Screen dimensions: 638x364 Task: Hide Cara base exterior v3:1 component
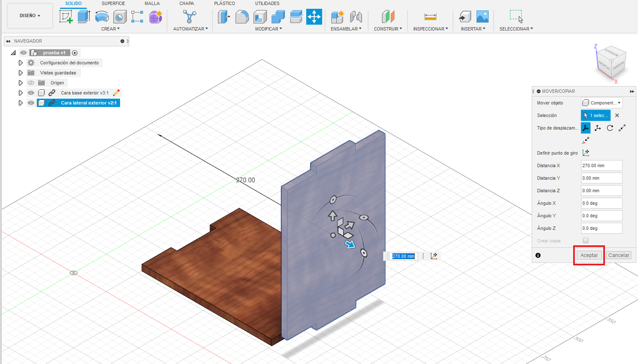(31, 93)
